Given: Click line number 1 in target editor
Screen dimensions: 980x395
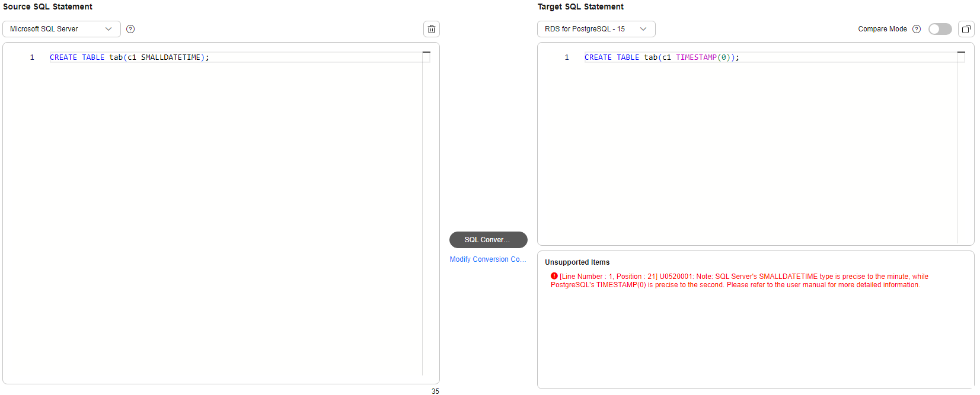Looking at the screenshot, I should click(567, 57).
